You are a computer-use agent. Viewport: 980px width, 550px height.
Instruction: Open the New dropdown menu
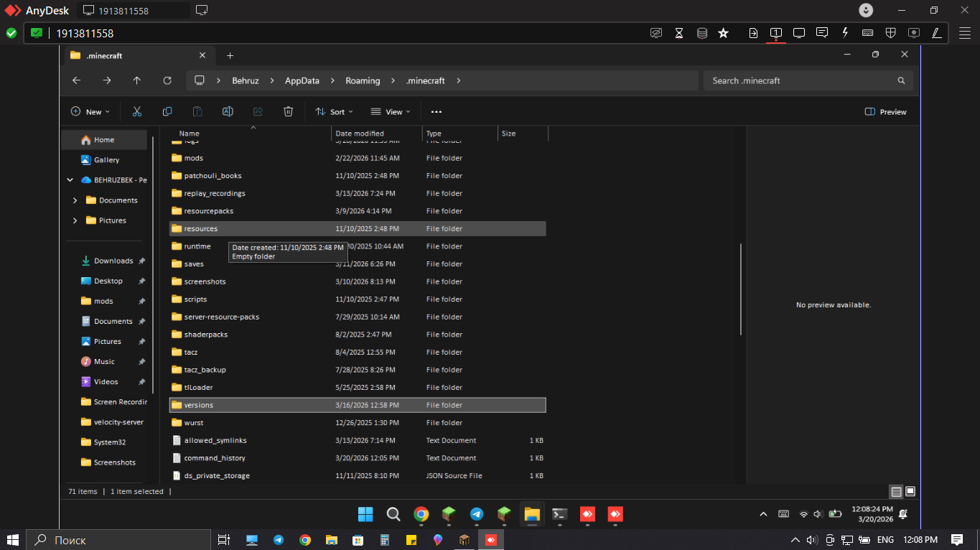[x=90, y=112]
